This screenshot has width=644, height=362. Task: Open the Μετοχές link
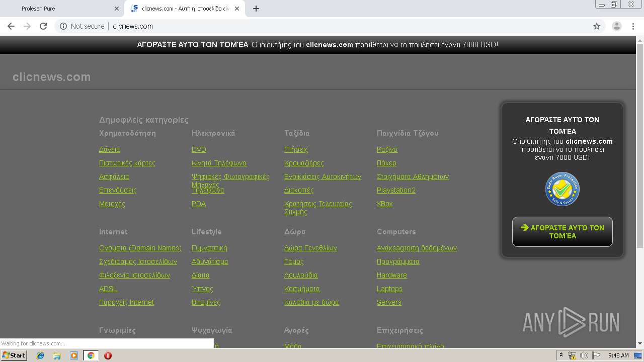pos(112,204)
